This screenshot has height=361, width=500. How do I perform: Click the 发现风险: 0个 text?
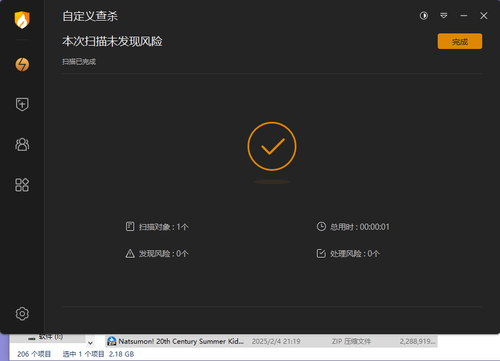coord(164,254)
